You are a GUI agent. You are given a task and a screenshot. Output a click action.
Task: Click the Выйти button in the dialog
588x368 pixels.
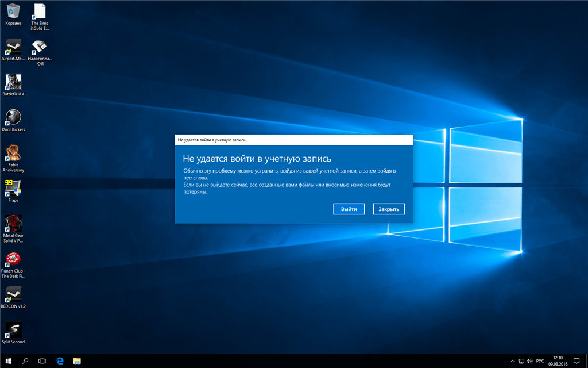tap(349, 209)
